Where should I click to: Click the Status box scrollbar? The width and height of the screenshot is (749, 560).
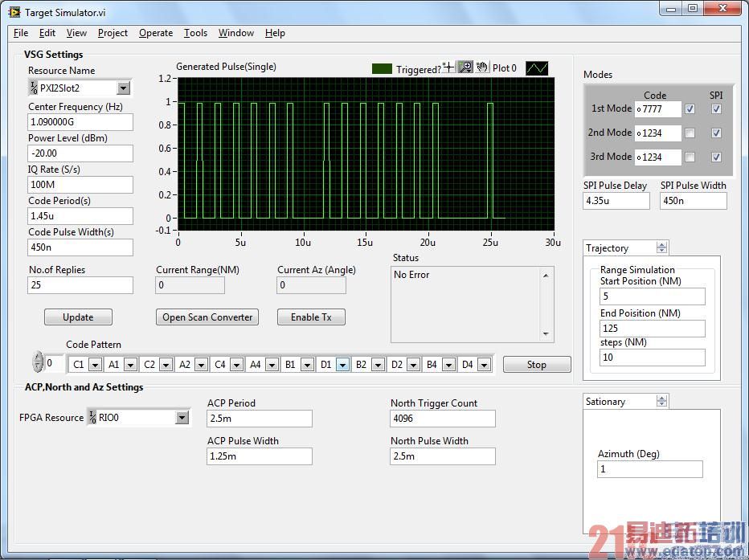546,304
